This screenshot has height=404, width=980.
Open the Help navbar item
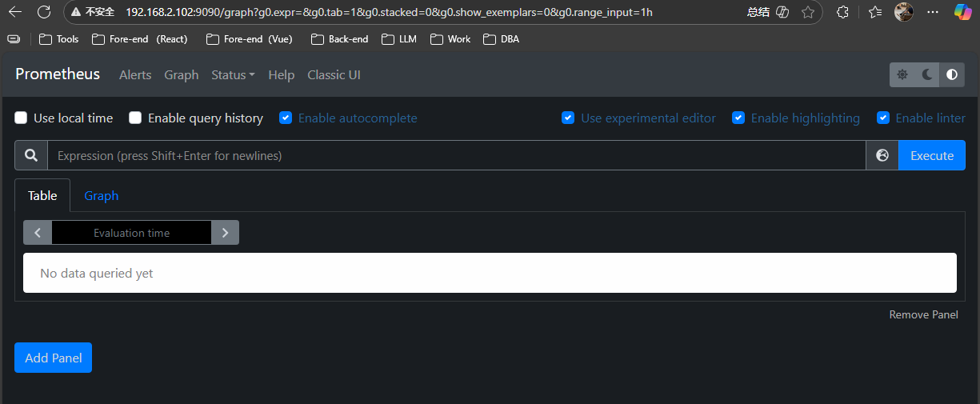pos(282,74)
